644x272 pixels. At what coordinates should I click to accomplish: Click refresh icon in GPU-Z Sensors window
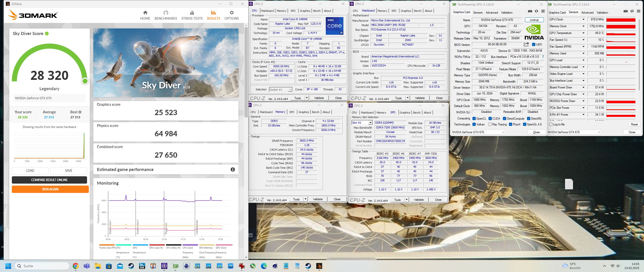tap(632, 11)
